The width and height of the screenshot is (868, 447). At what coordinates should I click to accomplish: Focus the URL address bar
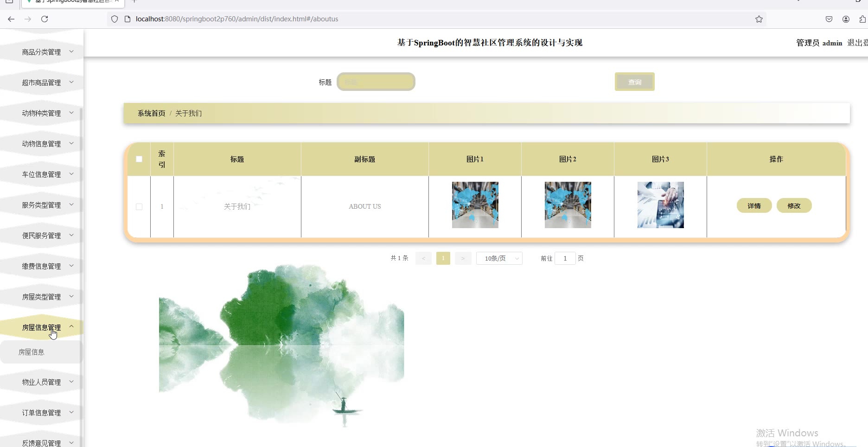[436, 19]
